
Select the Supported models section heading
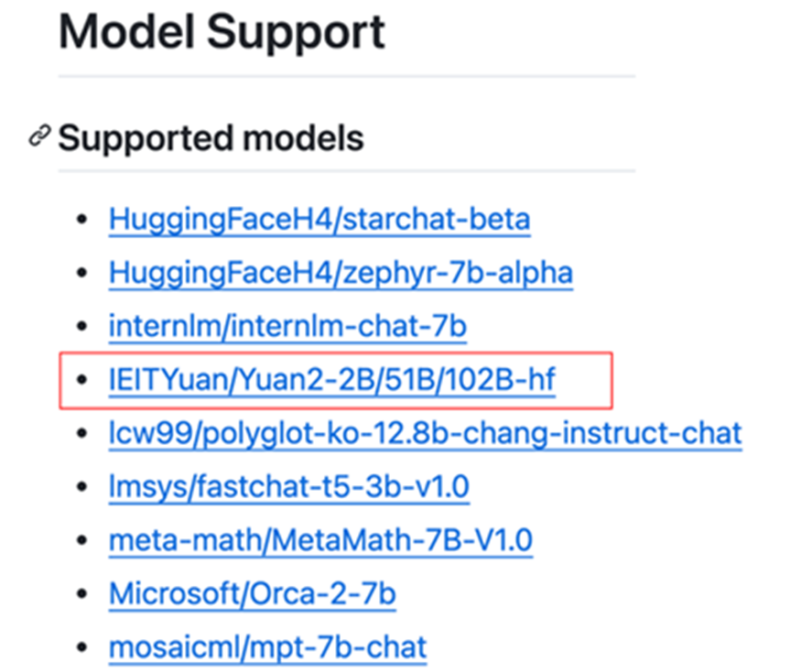[x=211, y=138]
